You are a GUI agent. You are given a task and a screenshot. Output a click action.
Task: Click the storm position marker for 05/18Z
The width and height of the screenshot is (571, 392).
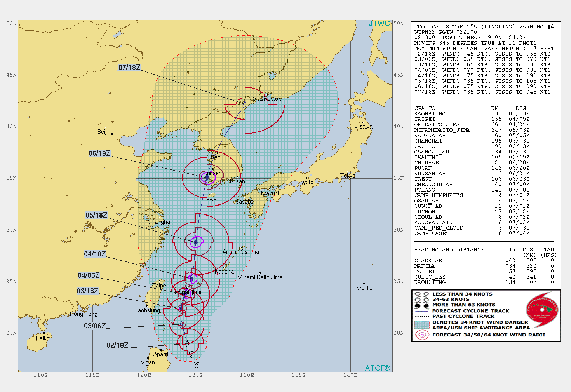tap(196, 242)
